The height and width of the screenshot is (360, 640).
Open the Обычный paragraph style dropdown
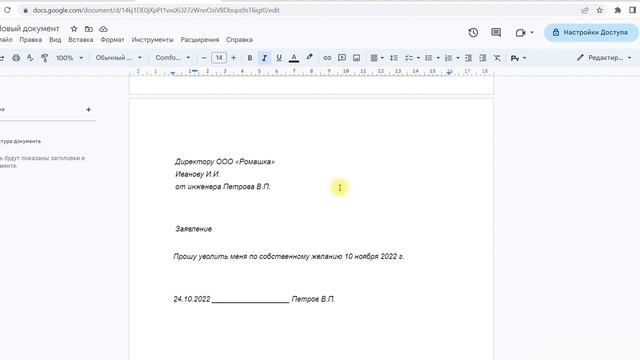point(118,58)
